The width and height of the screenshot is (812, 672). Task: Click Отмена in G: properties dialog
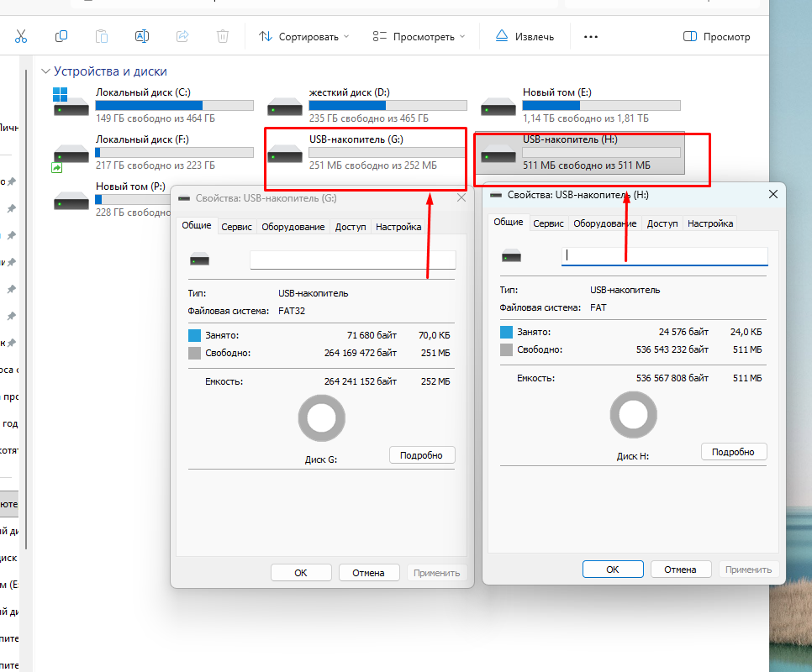369,573
